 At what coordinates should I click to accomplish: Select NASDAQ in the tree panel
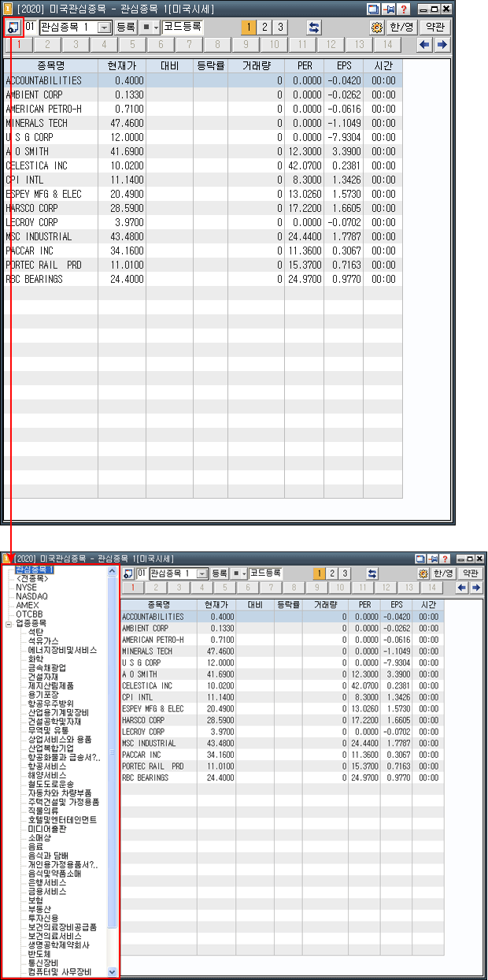pos(31,596)
